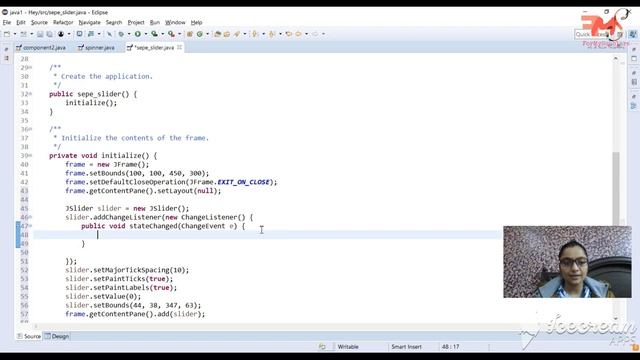The width and height of the screenshot is (640, 360).
Task: Collapse the stateChanged method at line 47
Action: pos(31,226)
